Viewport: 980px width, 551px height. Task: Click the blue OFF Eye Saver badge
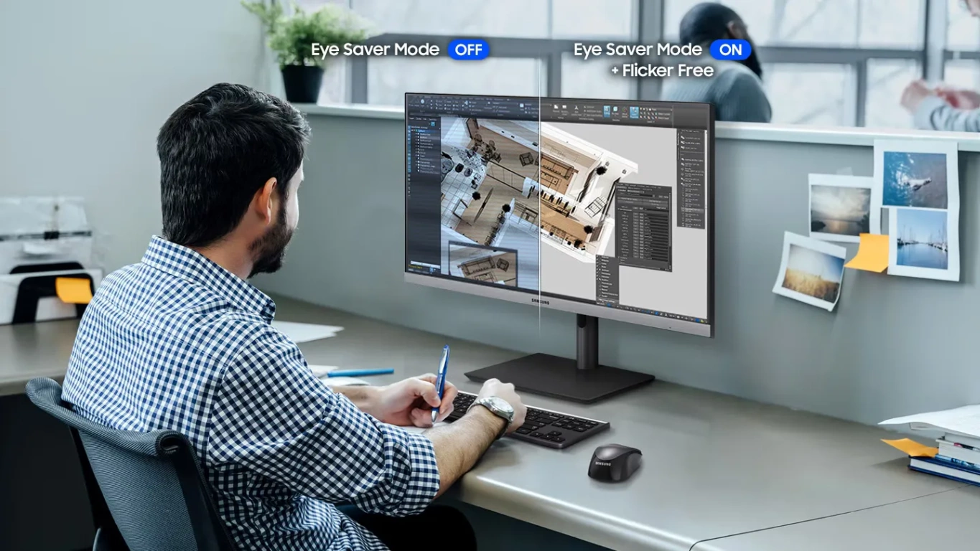(x=468, y=50)
